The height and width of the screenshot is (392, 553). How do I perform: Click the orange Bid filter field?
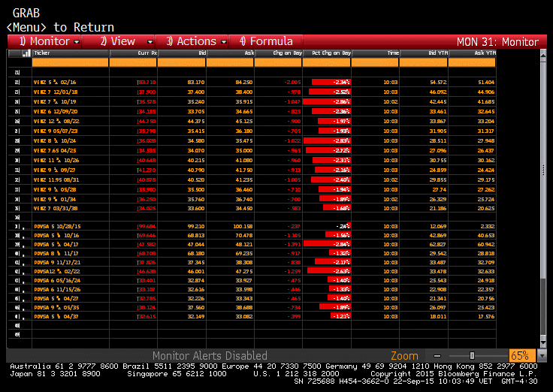(182, 62)
